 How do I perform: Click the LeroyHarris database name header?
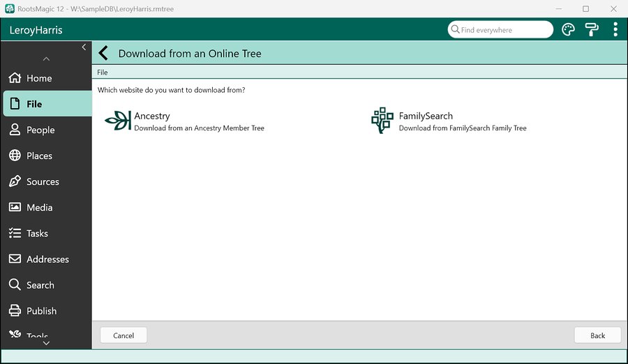(x=36, y=30)
